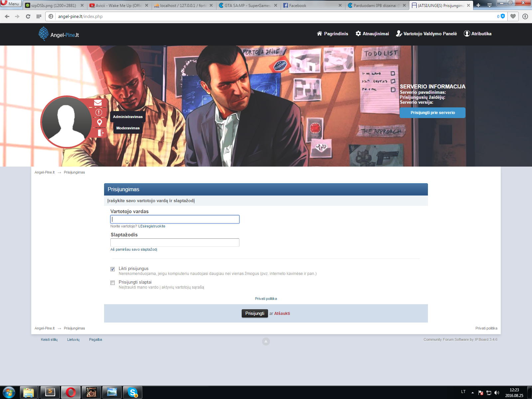Click the Užsiregistruokite registration link
Image resolution: width=532 pixels, height=399 pixels.
click(152, 226)
